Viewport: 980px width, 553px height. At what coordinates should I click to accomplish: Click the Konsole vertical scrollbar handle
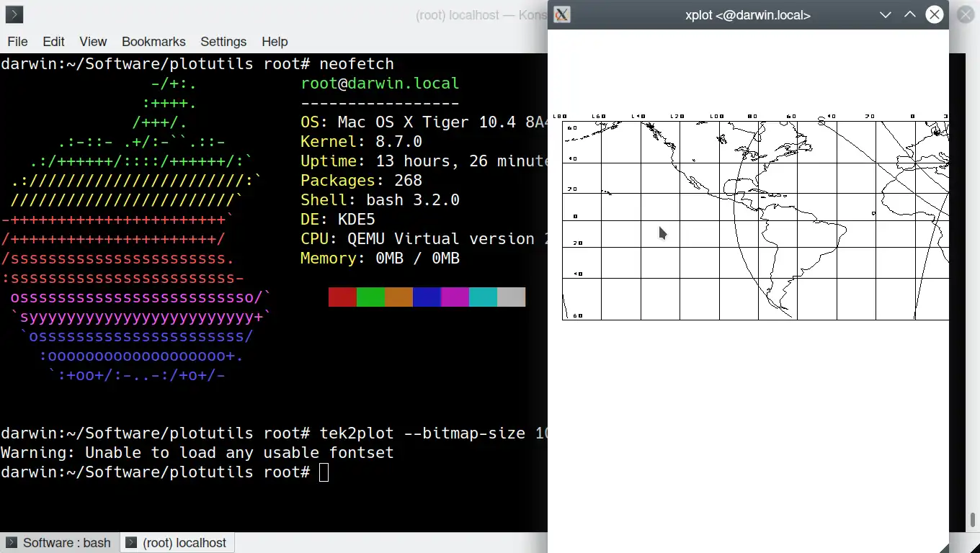click(972, 519)
